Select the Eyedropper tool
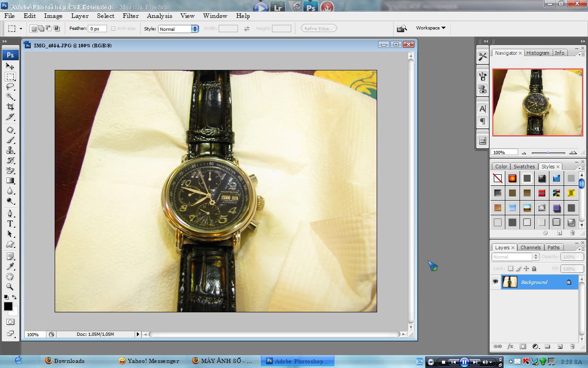 pyautogui.click(x=10, y=267)
